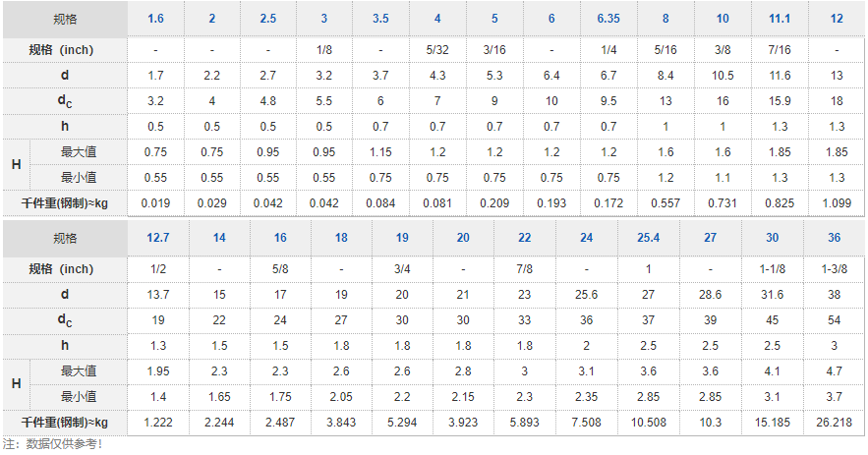Screen dimensions: 868x455
Task: Select the 1.099 weight value cell
Action: [x=837, y=202]
